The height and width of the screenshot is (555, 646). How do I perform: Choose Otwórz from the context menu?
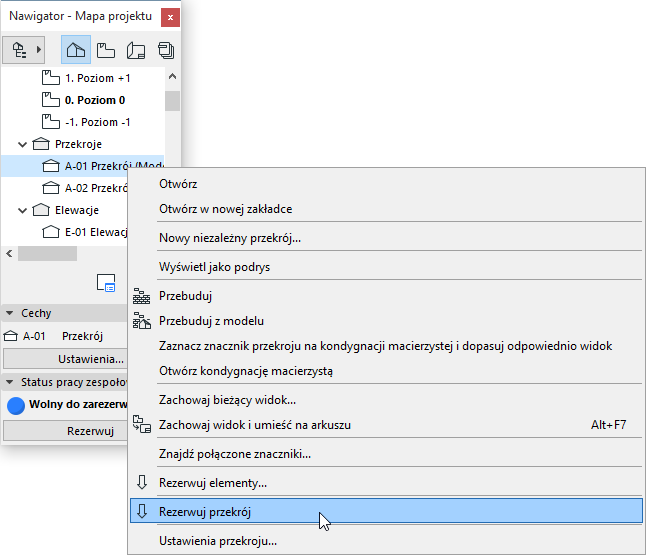coord(386,184)
